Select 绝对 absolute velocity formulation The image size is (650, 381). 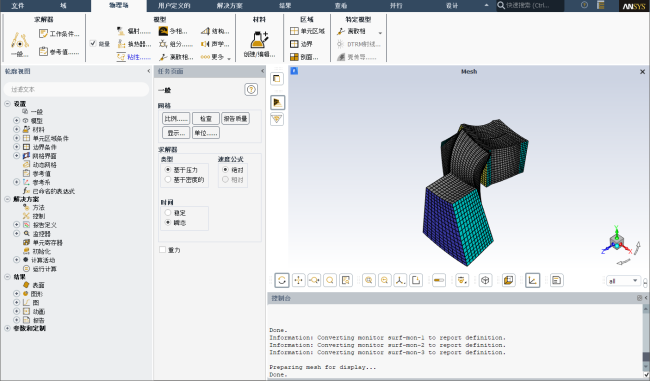click(x=226, y=170)
